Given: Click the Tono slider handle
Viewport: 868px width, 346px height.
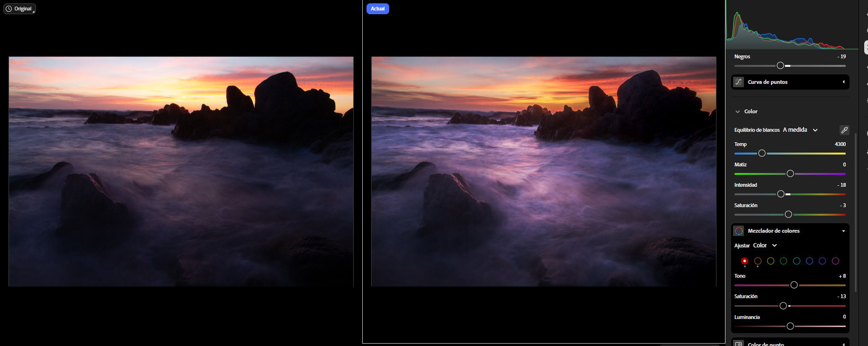Looking at the screenshot, I should pos(794,285).
